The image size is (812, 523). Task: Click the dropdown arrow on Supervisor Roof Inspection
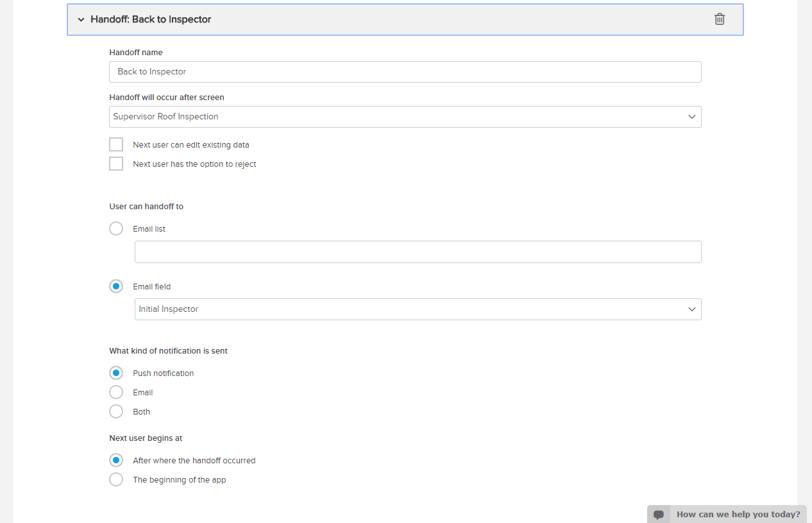[x=691, y=117]
